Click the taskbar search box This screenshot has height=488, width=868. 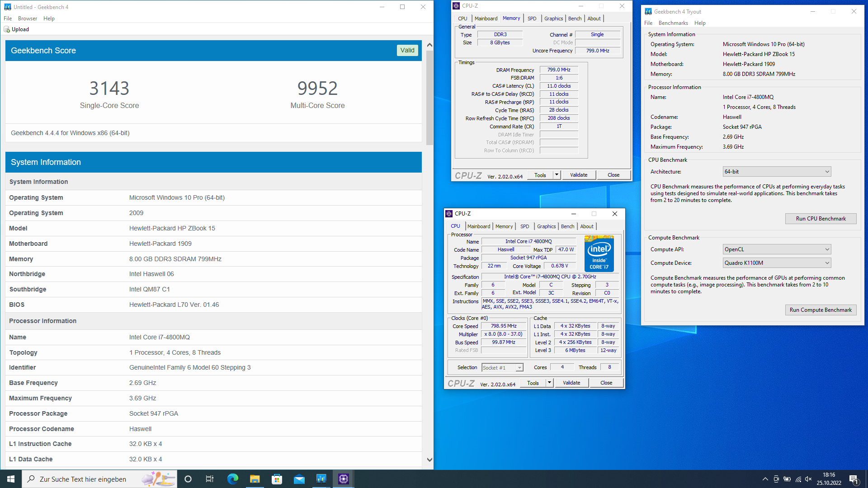coord(99,479)
